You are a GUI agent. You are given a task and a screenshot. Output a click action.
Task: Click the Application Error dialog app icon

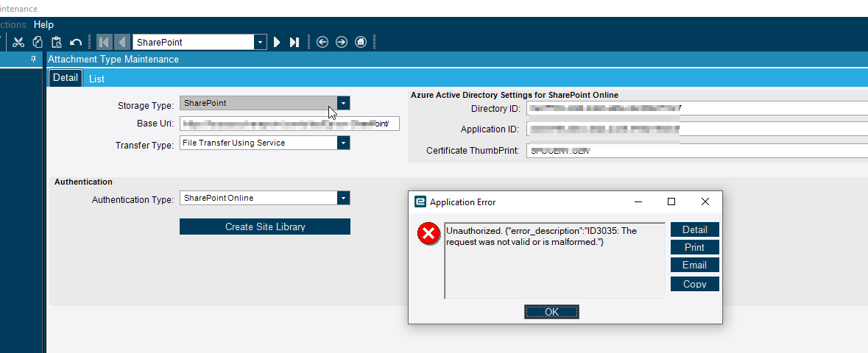coord(420,202)
